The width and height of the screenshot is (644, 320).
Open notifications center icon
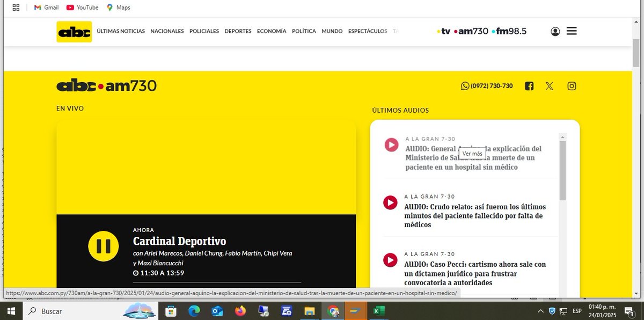click(630, 311)
